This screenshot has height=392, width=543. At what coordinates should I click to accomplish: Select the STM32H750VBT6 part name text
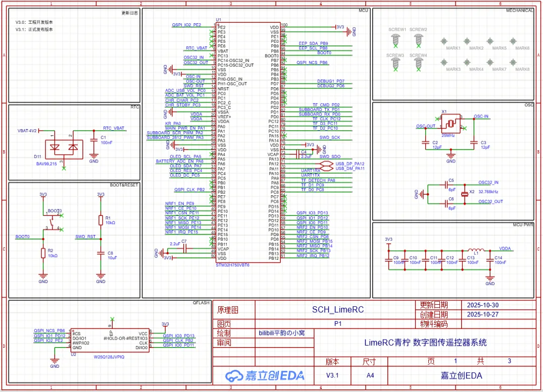click(232, 264)
